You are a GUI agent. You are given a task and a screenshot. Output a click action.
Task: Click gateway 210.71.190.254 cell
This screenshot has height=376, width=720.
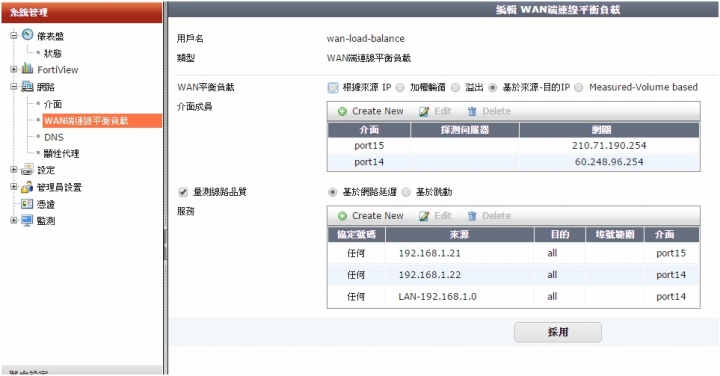(609, 146)
